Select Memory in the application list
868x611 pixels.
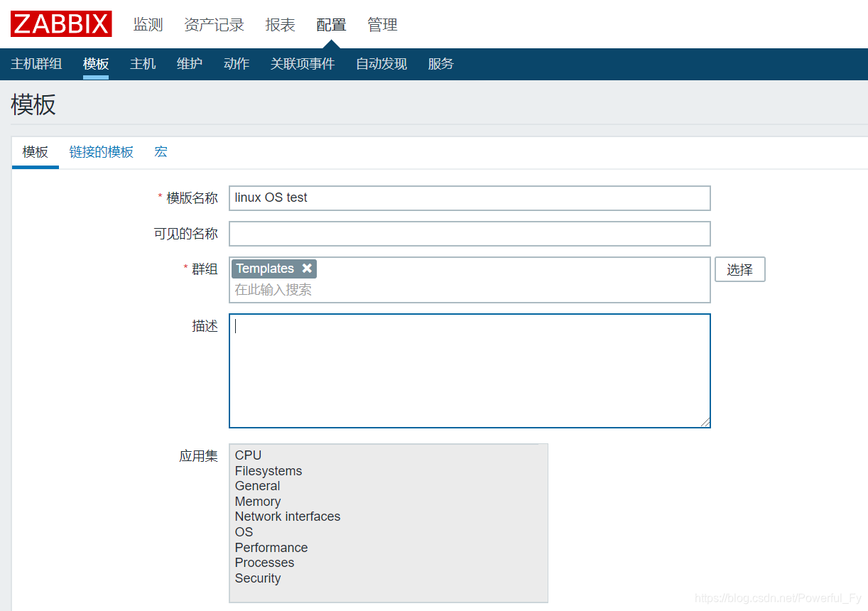[258, 502]
